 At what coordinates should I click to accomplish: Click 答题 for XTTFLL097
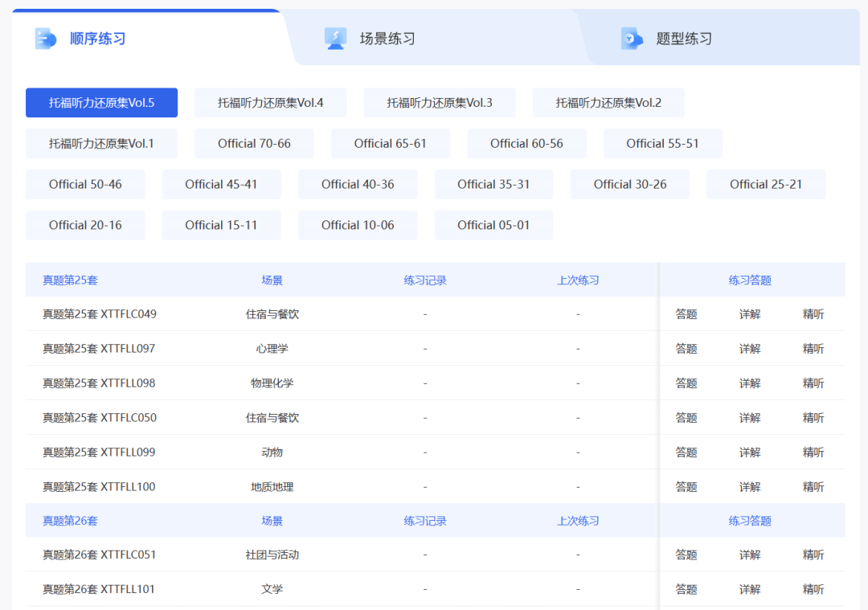tap(686, 349)
